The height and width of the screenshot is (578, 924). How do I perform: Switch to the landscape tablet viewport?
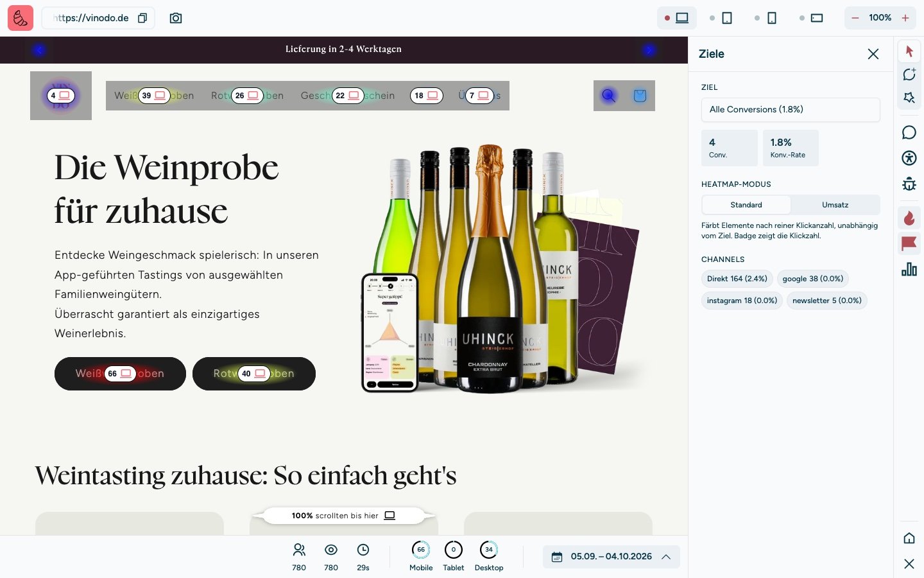(x=812, y=18)
